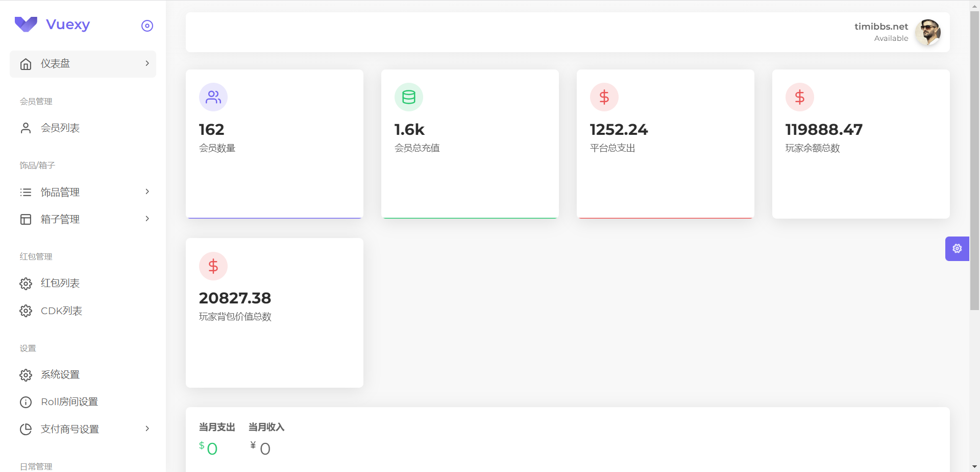Image resolution: width=980 pixels, height=472 pixels.
Task: Click the member count users icon
Action: (x=213, y=97)
